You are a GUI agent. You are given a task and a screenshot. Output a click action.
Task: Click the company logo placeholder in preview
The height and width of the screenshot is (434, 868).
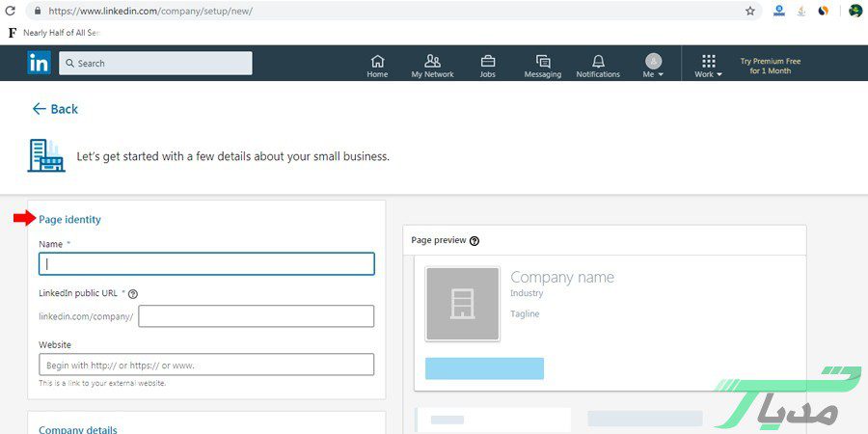point(463,304)
